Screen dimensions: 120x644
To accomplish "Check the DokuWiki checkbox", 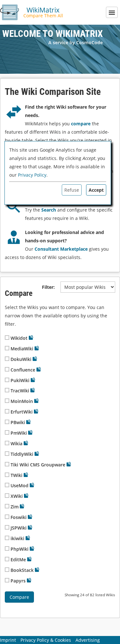I will (x=7, y=359).
